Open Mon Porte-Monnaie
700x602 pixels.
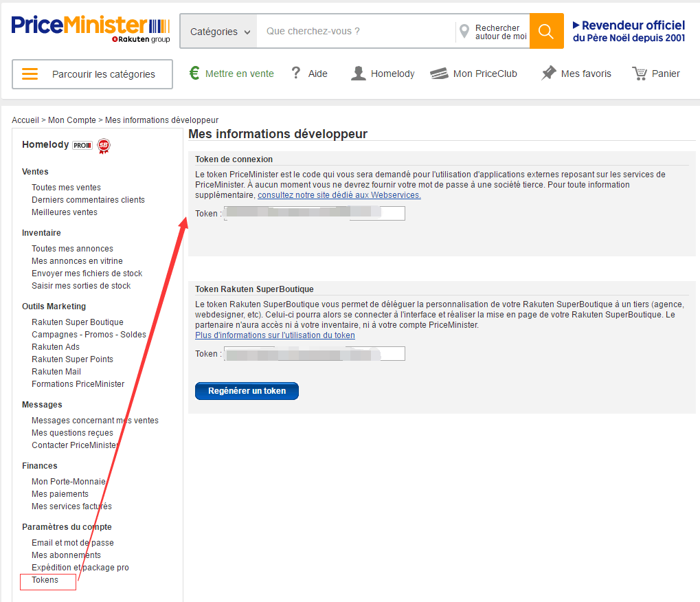[x=69, y=482]
